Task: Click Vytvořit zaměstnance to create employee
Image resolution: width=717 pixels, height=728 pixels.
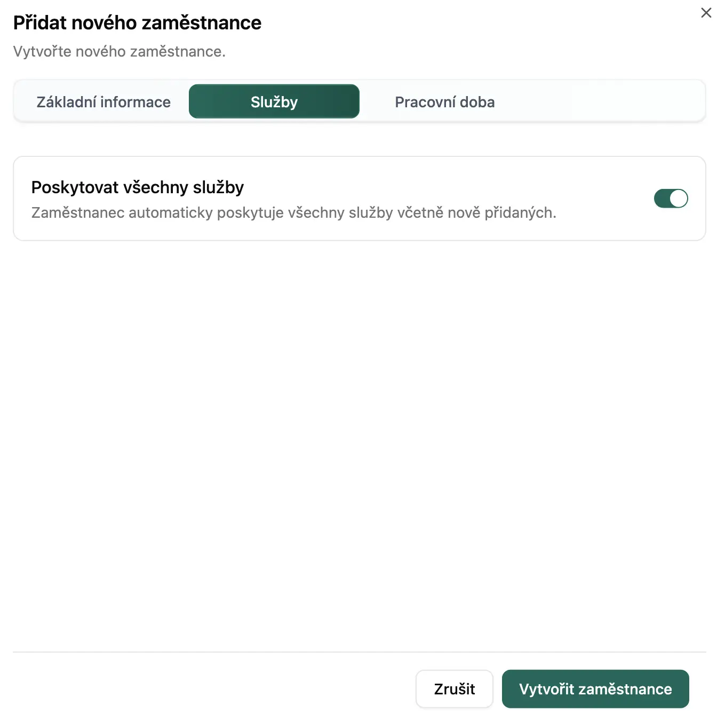Action: 595,689
